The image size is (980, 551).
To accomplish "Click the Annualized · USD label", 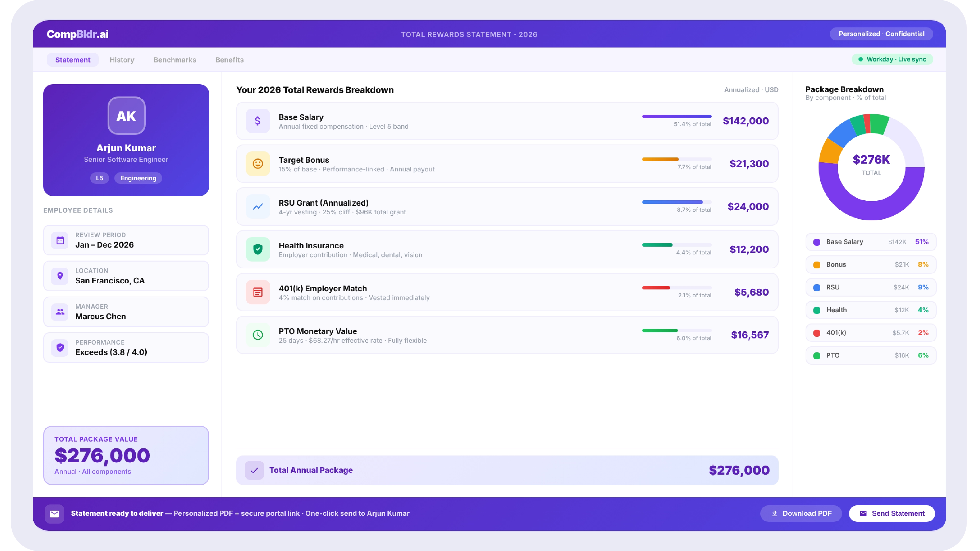I will pyautogui.click(x=751, y=90).
